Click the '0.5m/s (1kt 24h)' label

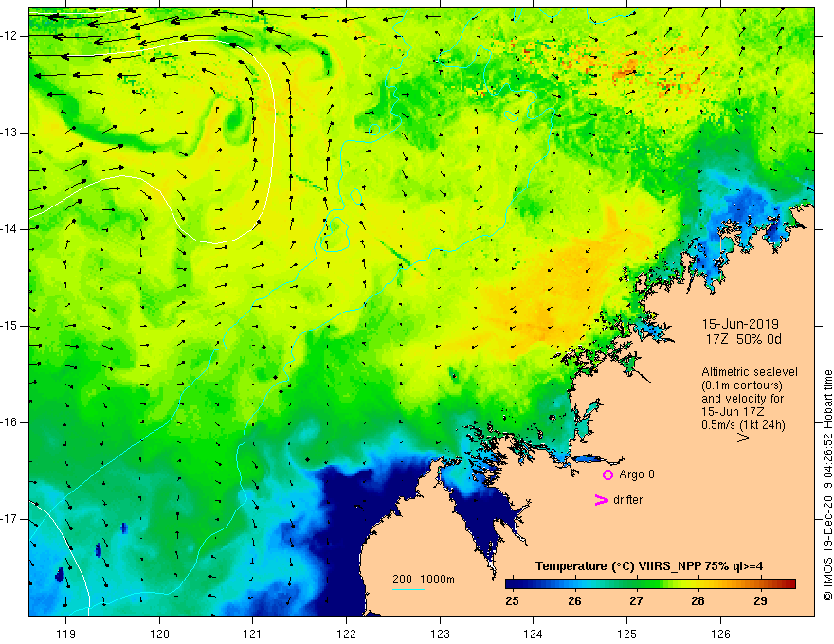(x=743, y=425)
